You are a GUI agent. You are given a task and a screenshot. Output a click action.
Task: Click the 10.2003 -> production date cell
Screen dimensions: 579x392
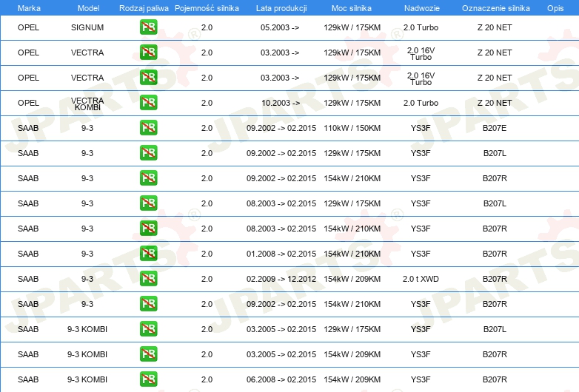tap(281, 103)
